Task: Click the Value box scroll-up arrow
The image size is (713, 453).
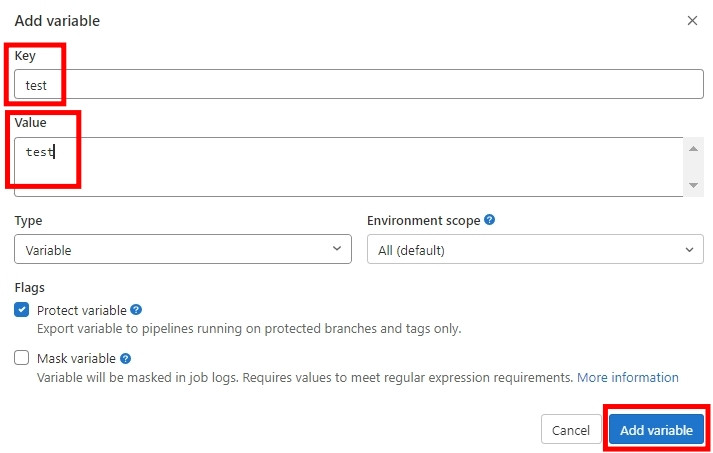Action: [693, 149]
